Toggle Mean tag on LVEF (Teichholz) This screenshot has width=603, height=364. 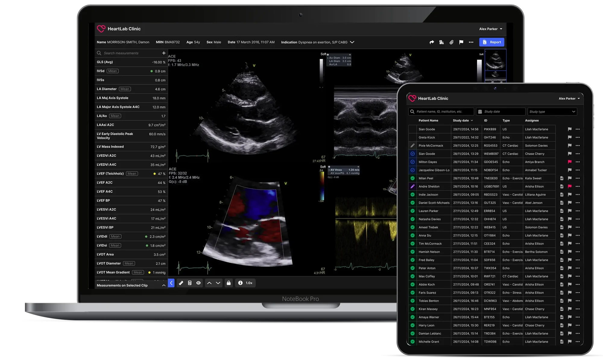pos(132,174)
